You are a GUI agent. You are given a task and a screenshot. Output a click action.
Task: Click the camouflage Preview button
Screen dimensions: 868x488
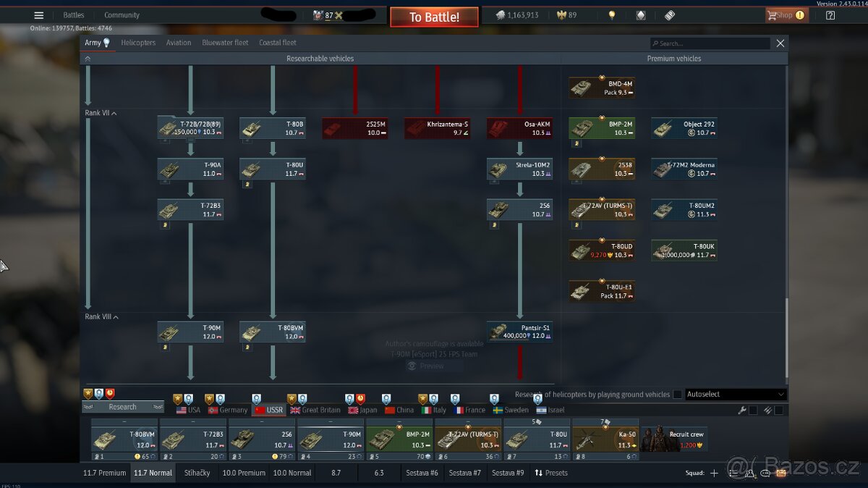pyautogui.click(x=425, y=366)
